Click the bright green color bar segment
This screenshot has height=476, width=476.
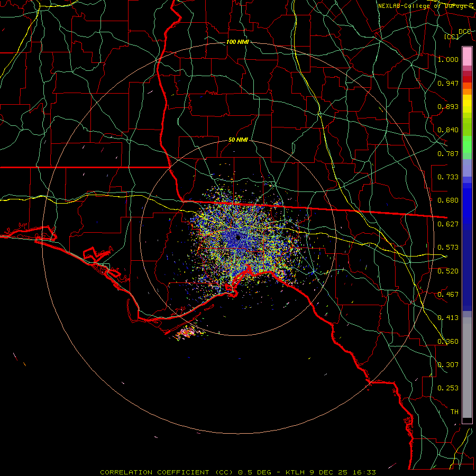click(467, 144)
